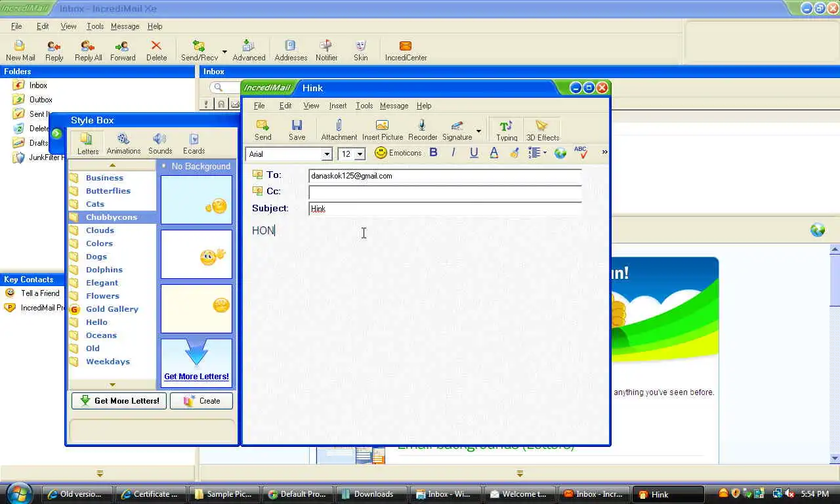This screenshot has height=504, width=840.
Task: Open Advanced in main toolbar
Action: coord(249,51)
